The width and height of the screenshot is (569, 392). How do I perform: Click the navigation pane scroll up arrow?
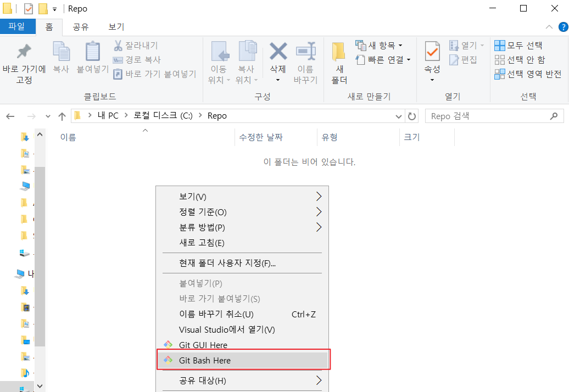[x=40, y=135]
